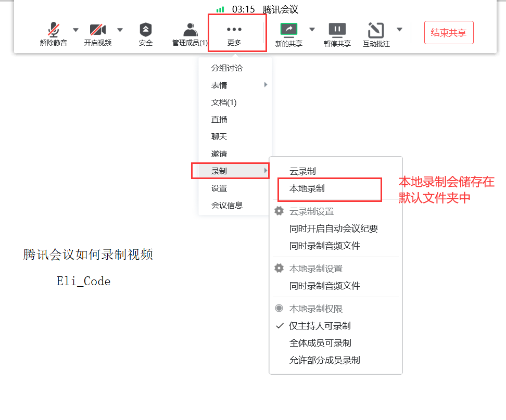The image size is (506, 420).
Task: Unmute the microphone via 解除静音 icon
Action: pyautogui.click(x=54, y=29)
